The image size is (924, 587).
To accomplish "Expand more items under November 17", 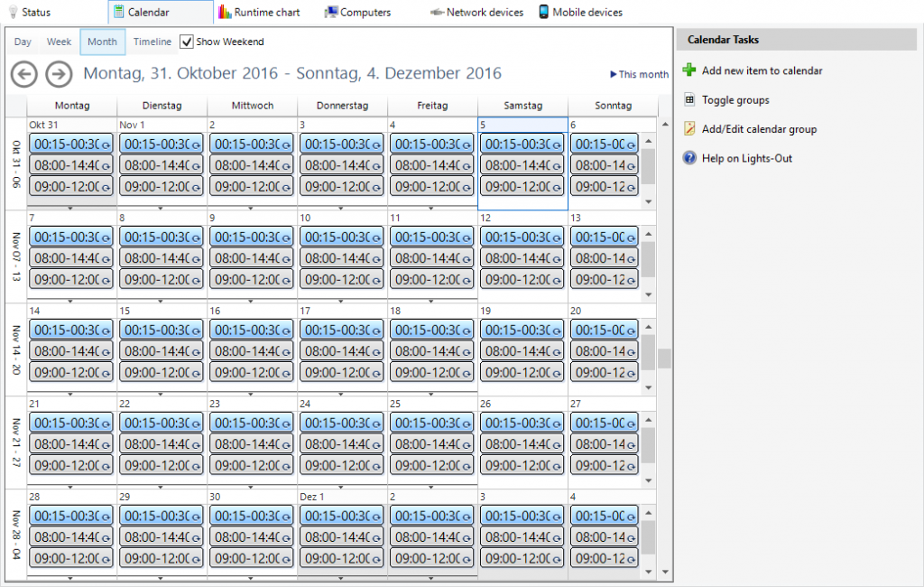I will (340, 394).
